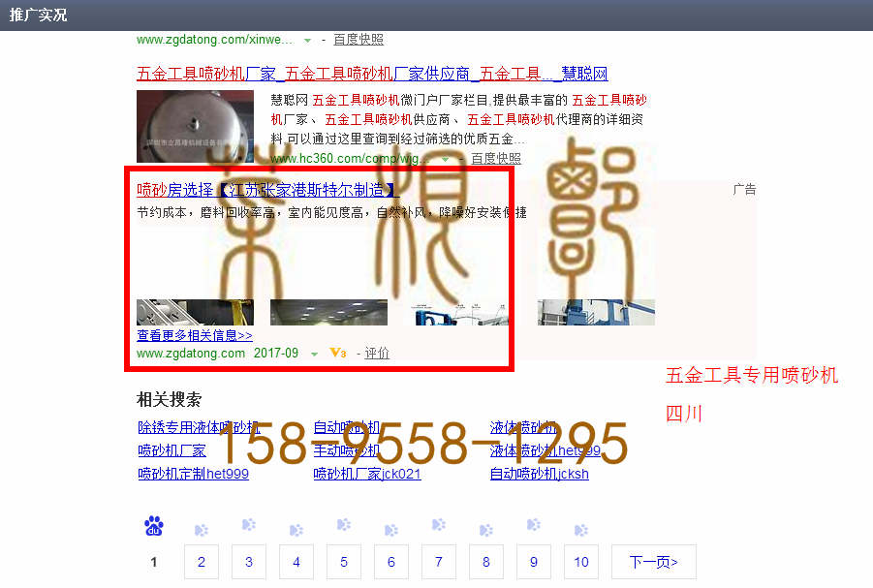Viewport: 873px width, 588px height.
Task: Click the paw icon above page 7
Action: pos(439,524)
